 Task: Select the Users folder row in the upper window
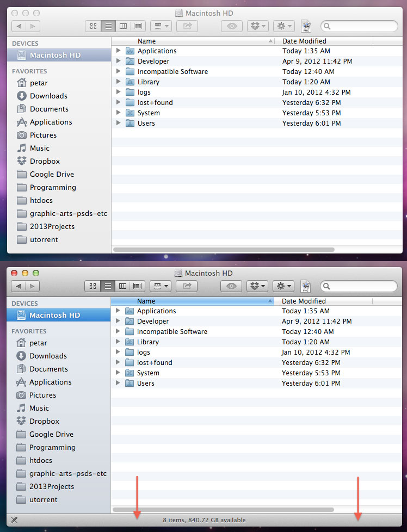coord(257,123)
